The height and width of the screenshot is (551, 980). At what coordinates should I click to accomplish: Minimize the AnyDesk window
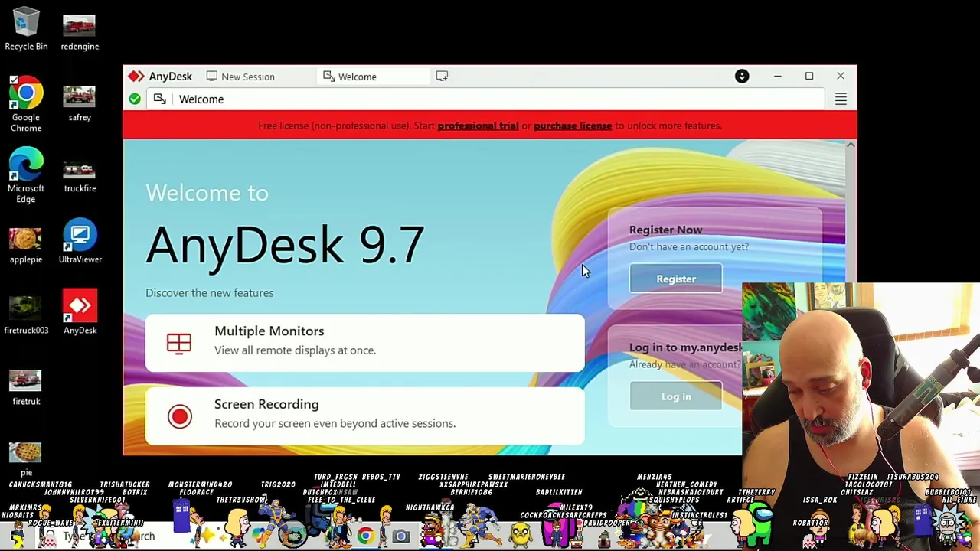[777, 76]
